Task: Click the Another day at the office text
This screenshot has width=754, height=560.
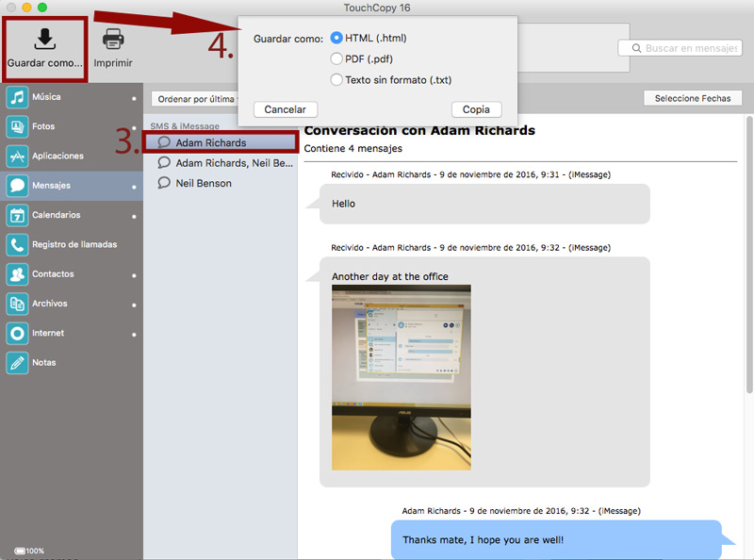Action: 390,276
